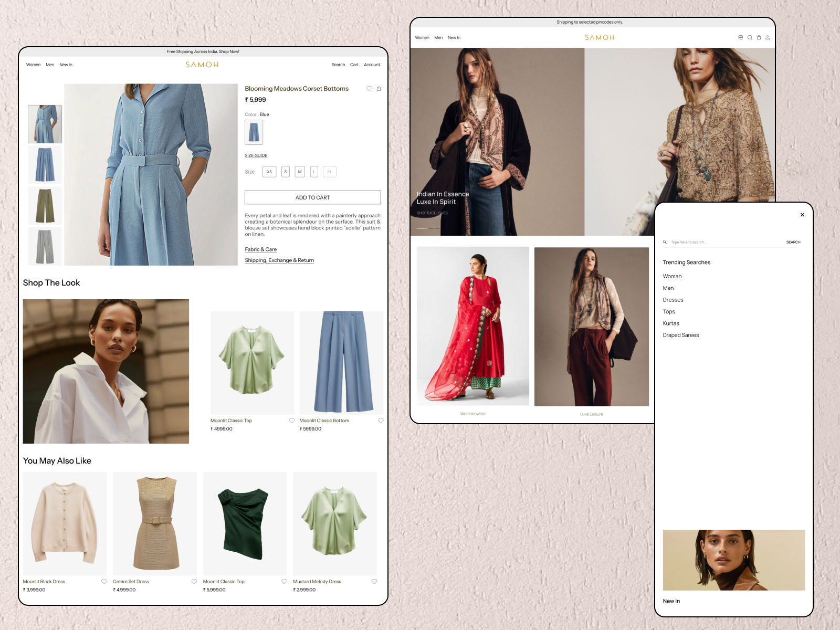Open the shopping bag icon on the homepage

(x=759, y=37)
